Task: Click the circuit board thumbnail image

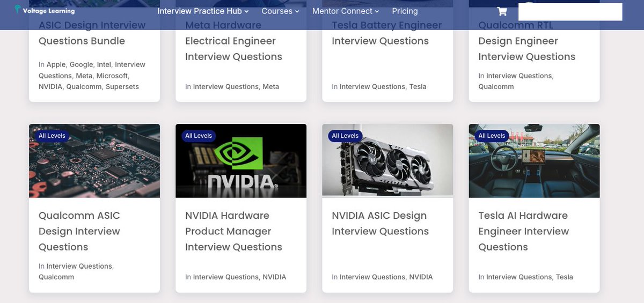Action: tap(94, 161)
